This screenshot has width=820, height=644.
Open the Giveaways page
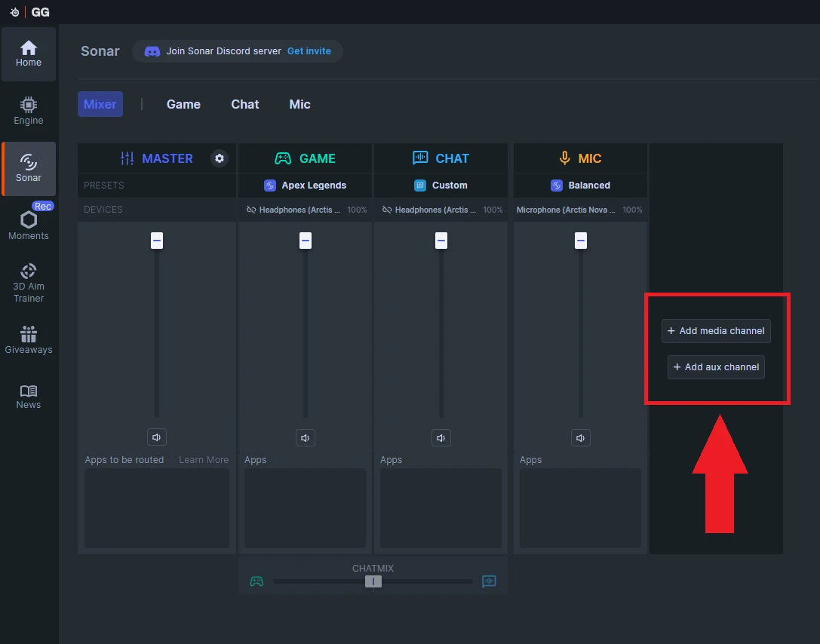28,340
